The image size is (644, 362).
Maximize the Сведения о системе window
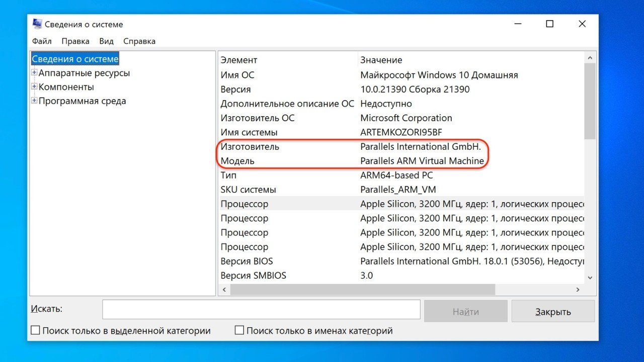pyautogui.click(x=550, y=24)
